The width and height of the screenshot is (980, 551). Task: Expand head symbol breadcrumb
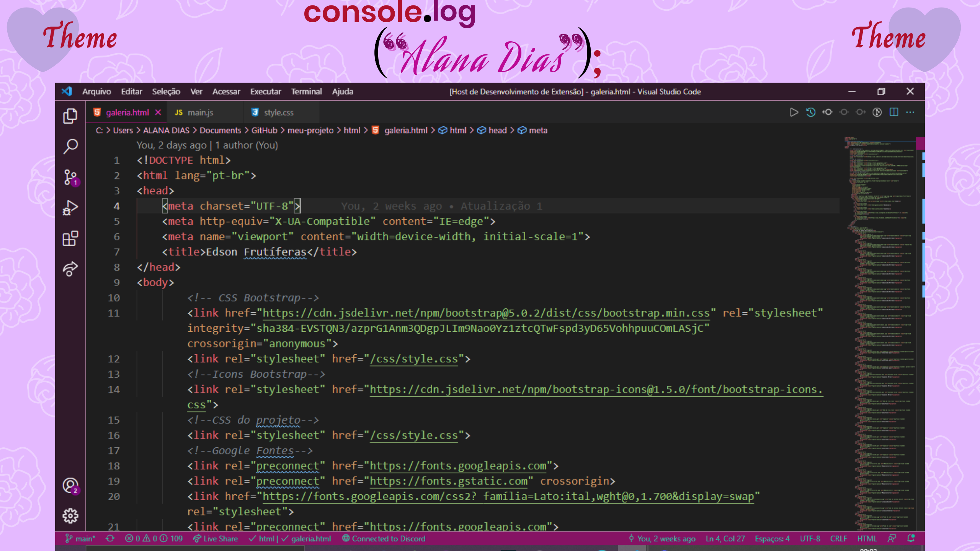(492, 130)
